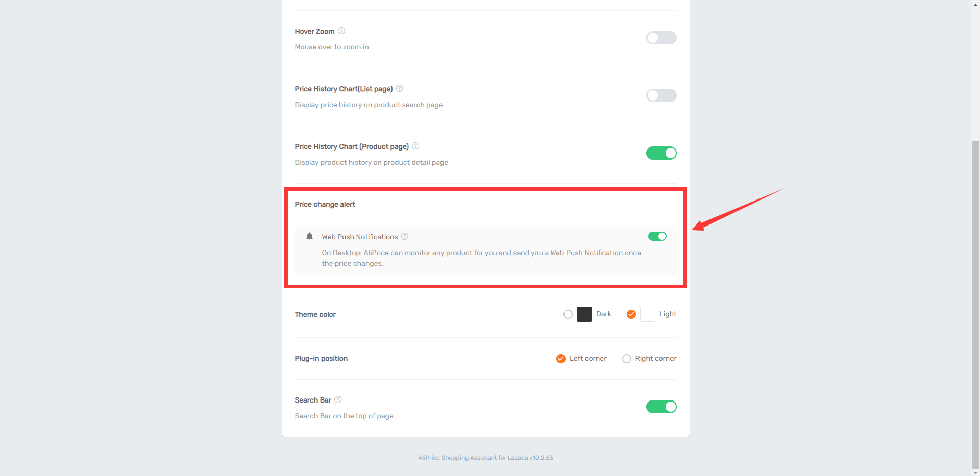Screen dimensions: 980x476
Task: Click the white Light color swatch
Action: 647,314
